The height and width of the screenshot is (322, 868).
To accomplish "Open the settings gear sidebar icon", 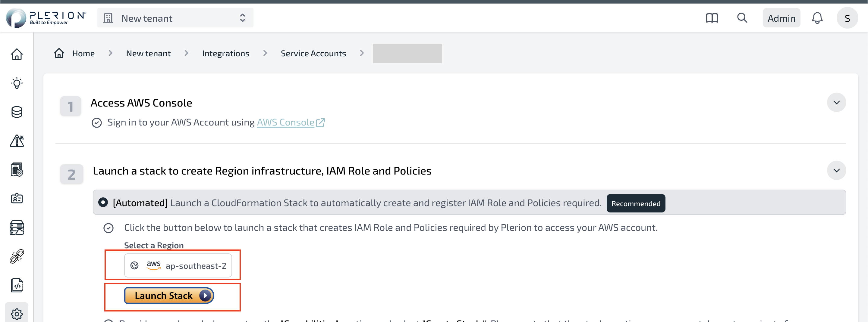I will coord(17,314).
